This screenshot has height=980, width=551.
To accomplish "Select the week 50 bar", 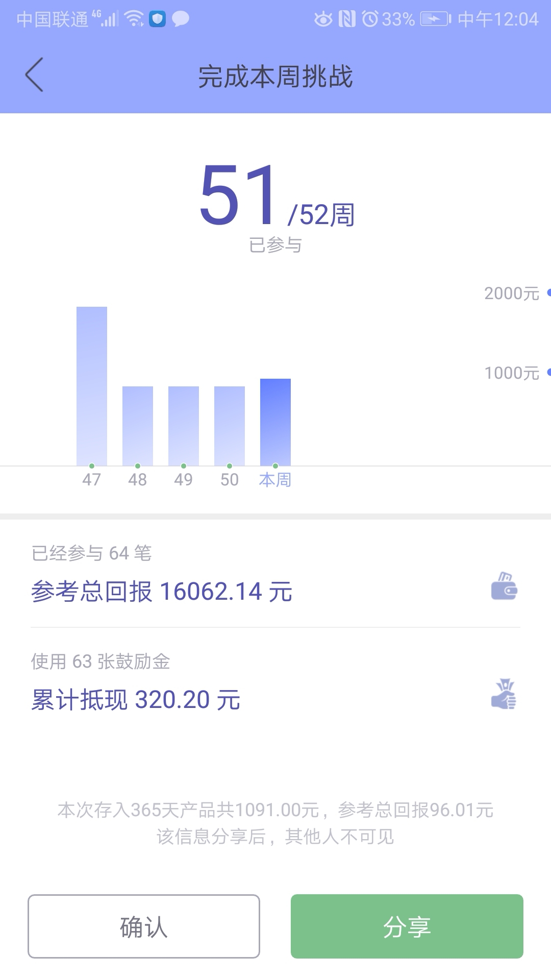I will coord(230,426).
